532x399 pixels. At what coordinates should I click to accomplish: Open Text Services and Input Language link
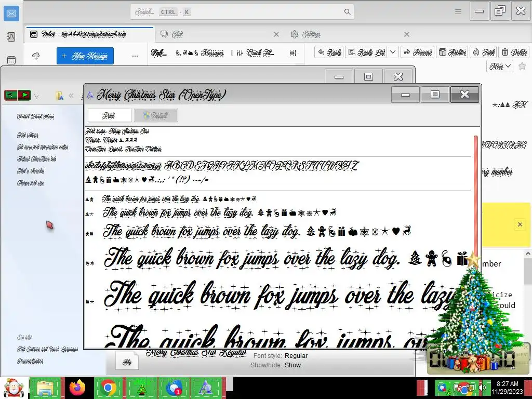pos(47,349)
